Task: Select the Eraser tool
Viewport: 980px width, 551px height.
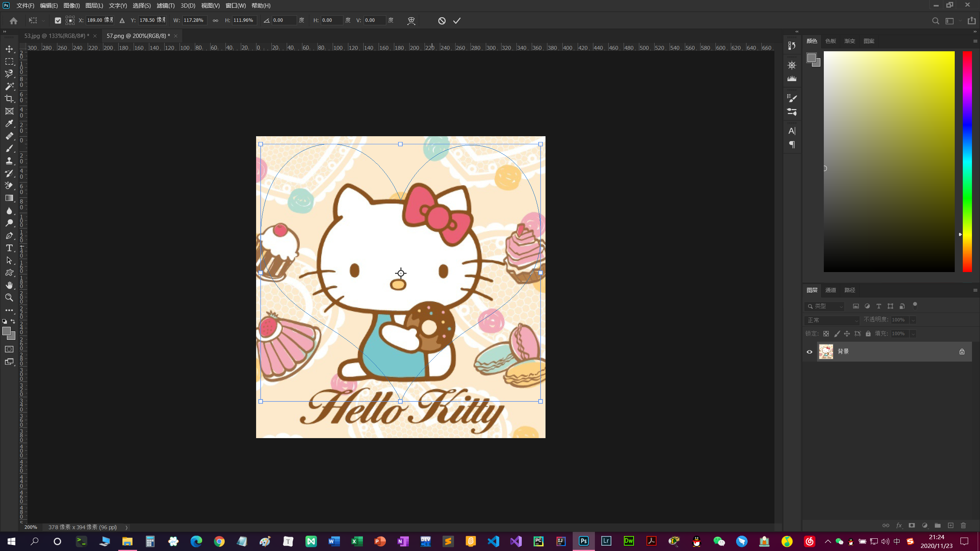Action: (x=9, y=186)
